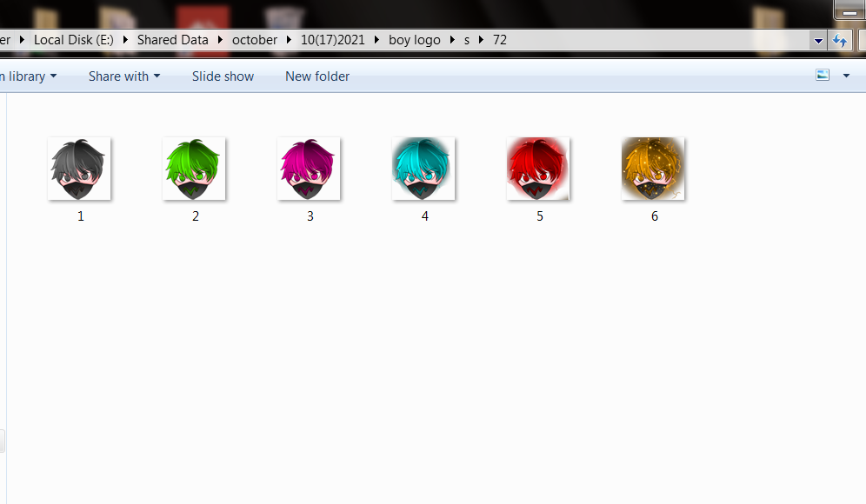The height and width of the screenshot is (504, 866).
Task: Go to october folder in breadcrumb
Action: click(255, 40)
